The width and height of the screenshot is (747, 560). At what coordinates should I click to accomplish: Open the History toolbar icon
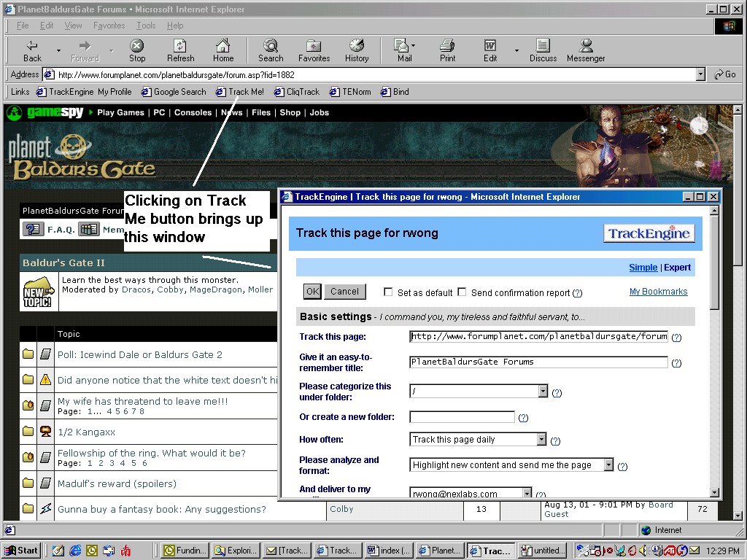point(357,50)
